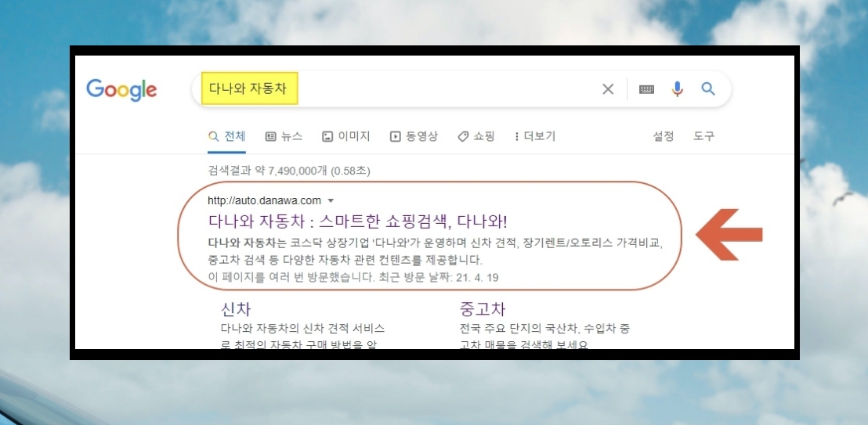868x425 pixels.
Task: Open the on-screen keyboard icon
Action: coord(646,89)
